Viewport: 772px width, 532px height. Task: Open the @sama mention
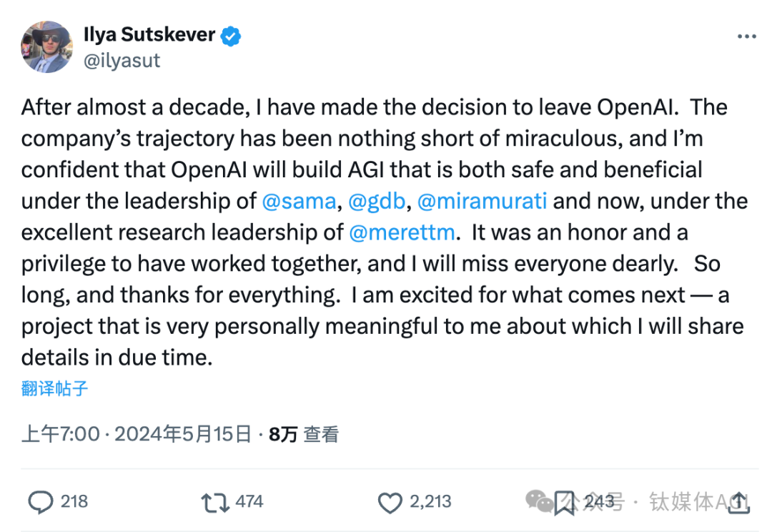pyautogui.click(x=300, y=201)
